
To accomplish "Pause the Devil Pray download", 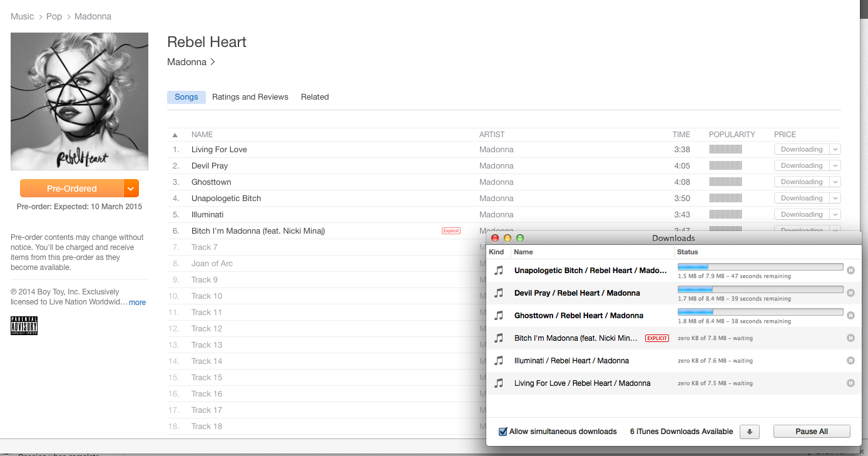I will [x=850, y=293].
